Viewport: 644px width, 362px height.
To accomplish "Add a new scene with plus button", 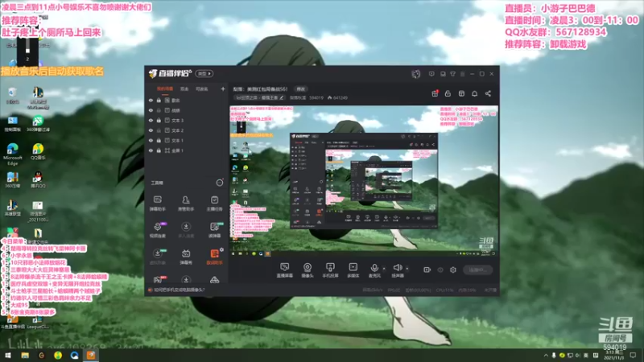I will [223, 88].
